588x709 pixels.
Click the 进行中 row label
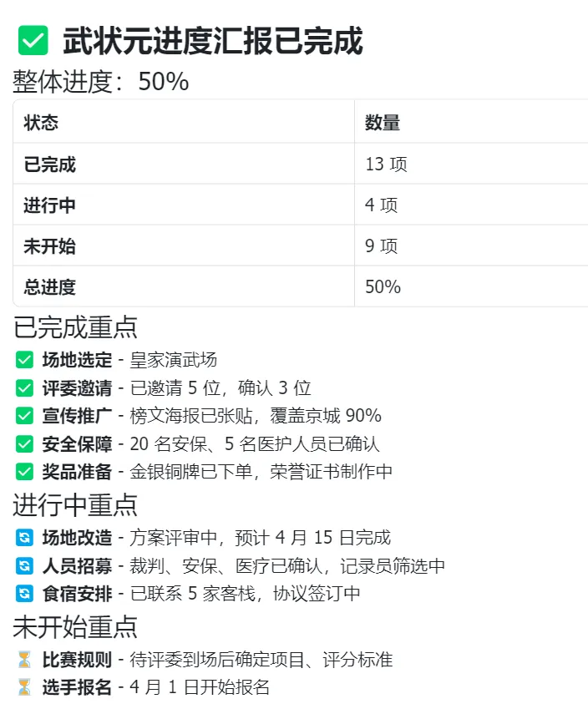point(50,205)
